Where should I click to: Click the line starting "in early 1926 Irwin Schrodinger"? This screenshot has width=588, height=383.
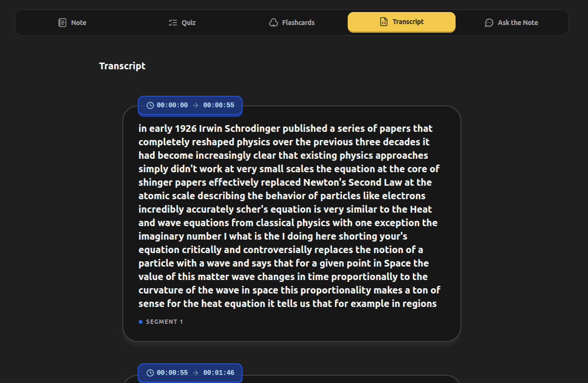tap(286, 128)
